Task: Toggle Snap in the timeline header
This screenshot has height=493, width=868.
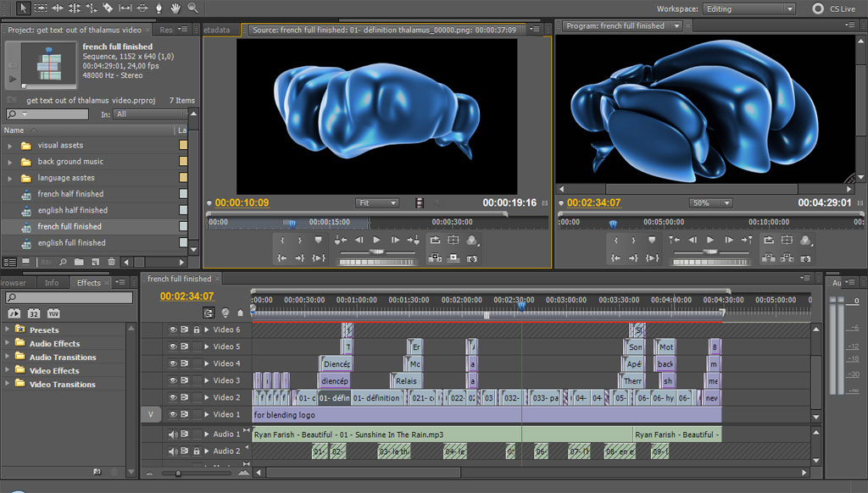Action: tap(209, 313)
